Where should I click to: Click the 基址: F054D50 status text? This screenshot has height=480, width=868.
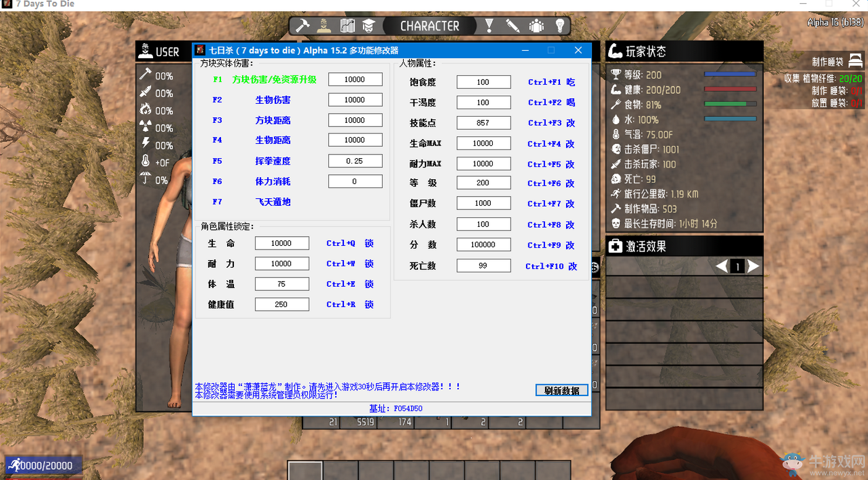click(x=396, y=408)
